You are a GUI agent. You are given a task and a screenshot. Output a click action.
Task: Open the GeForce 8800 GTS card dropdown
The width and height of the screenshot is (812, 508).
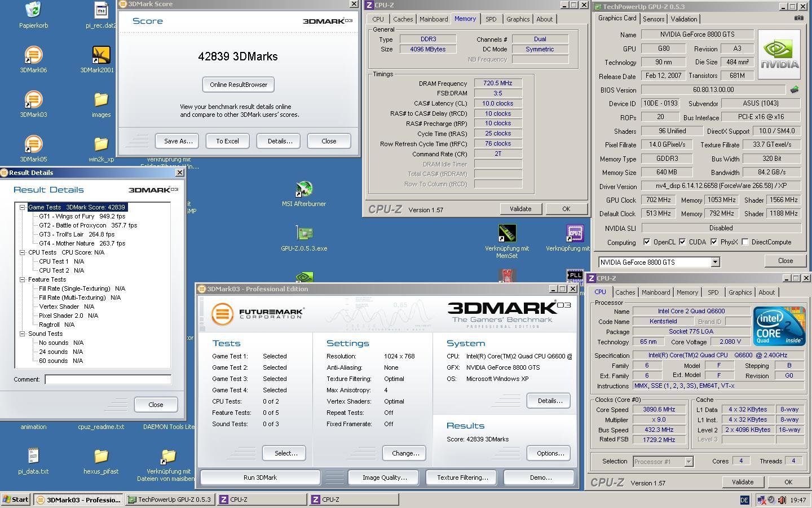(715, 262)
